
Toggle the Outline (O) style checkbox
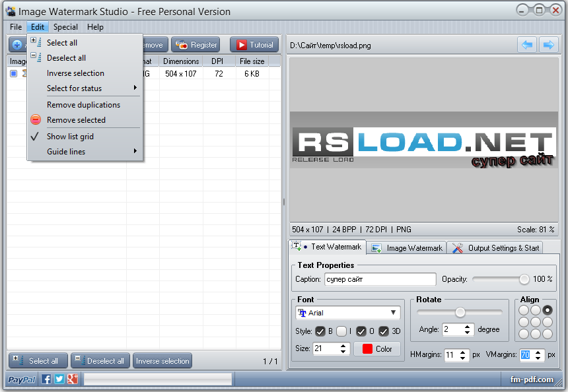[361, 331]
